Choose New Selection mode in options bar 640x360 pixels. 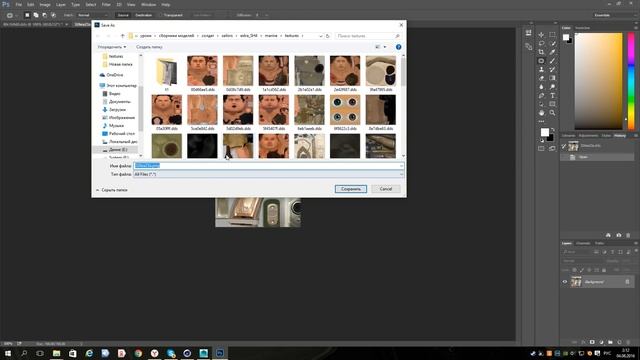(27, 15)
